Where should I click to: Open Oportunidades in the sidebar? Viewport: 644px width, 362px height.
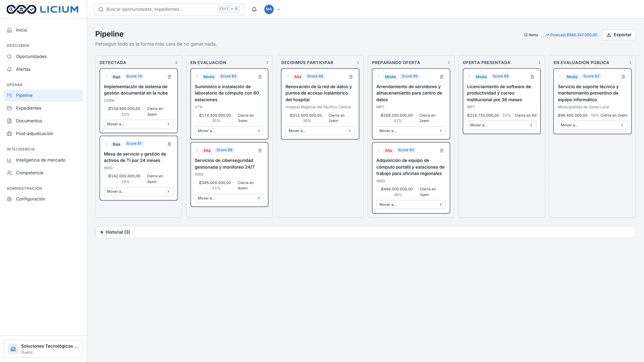[x=43, y=56]
